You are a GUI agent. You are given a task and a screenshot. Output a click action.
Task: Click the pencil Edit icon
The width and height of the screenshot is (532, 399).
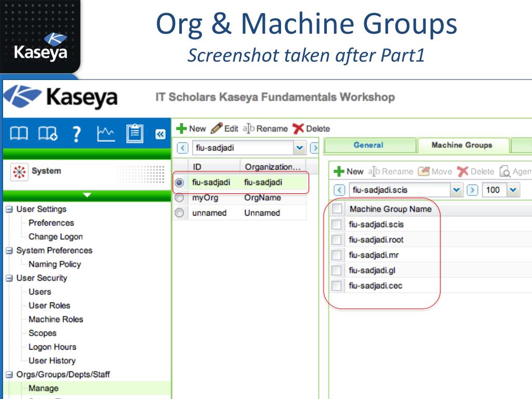click(217, 128)
